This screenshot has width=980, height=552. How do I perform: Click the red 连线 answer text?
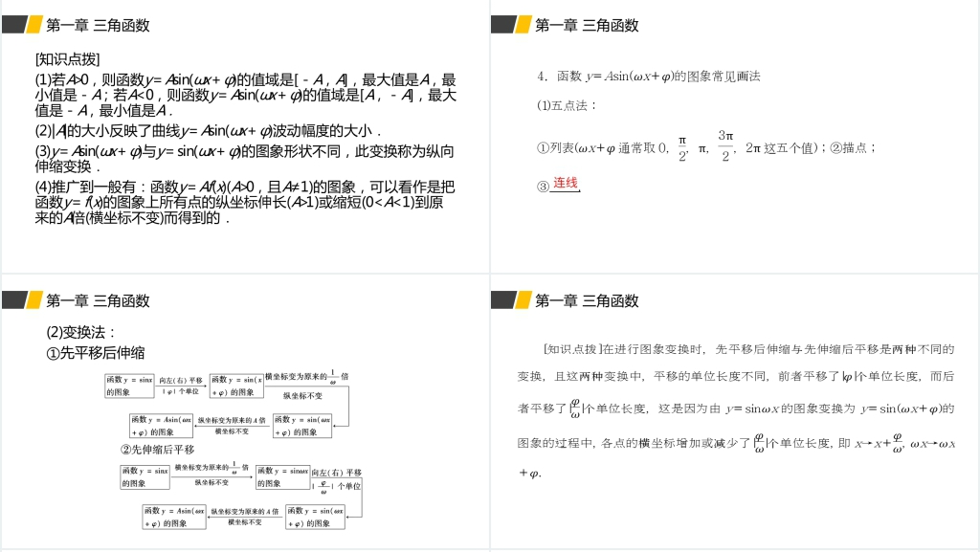(565, 183)
